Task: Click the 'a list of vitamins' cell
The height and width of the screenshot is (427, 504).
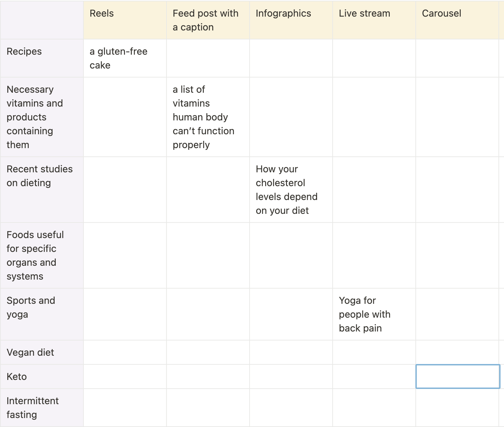Action: [x=208, y=117]
